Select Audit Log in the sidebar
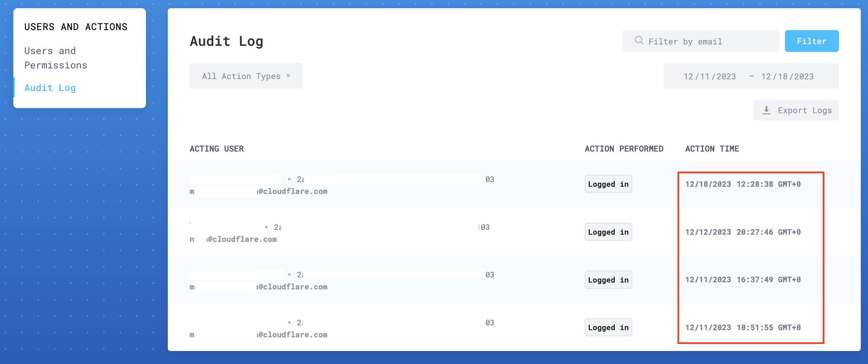 tap(50, 88)
